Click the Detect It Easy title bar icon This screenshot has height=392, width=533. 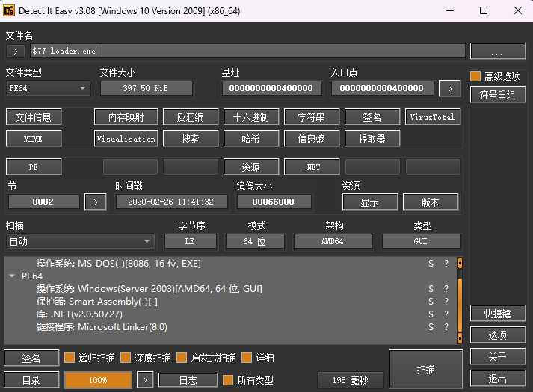pos(10,10)
